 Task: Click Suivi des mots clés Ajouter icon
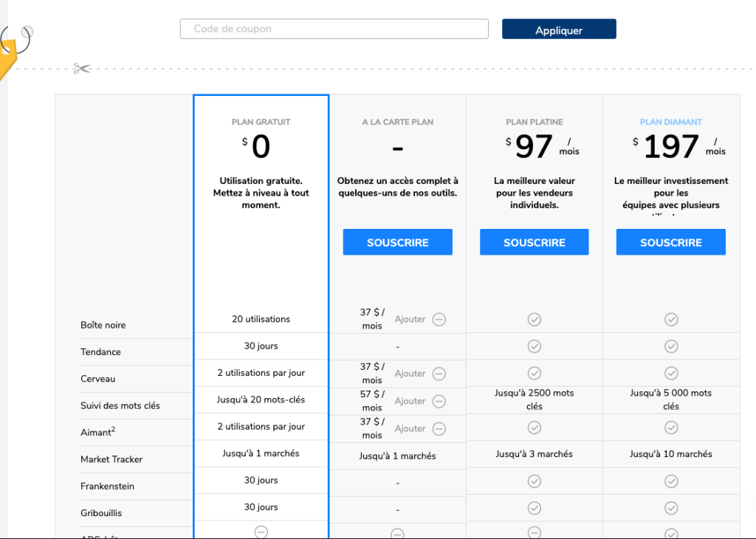pyautogui.click(x=439, y=401)
